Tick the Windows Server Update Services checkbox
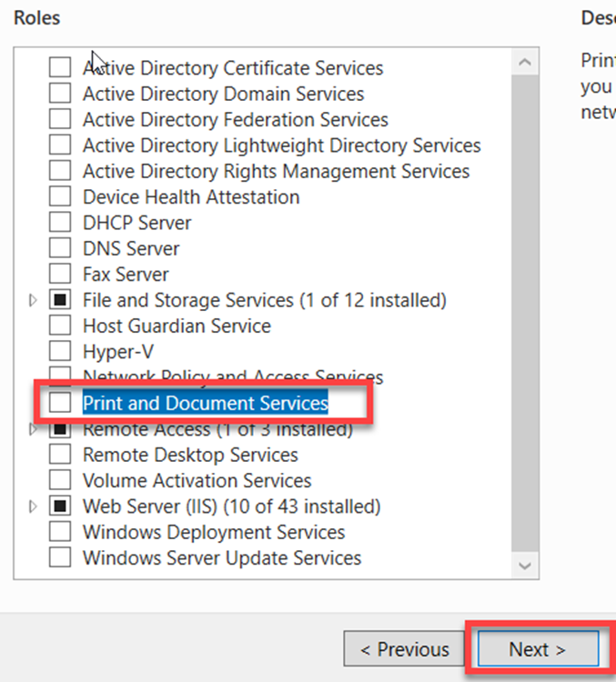Screen dimensions: 616x682 [x=59, y=557]
